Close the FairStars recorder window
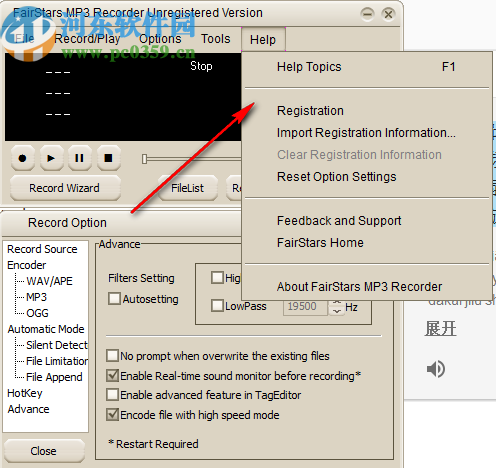Screen dimensions: 496x468 tap(388, 14)
